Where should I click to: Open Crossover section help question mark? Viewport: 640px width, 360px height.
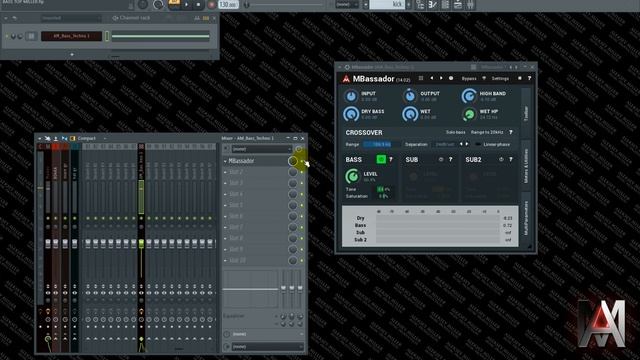tap(511, 132)
